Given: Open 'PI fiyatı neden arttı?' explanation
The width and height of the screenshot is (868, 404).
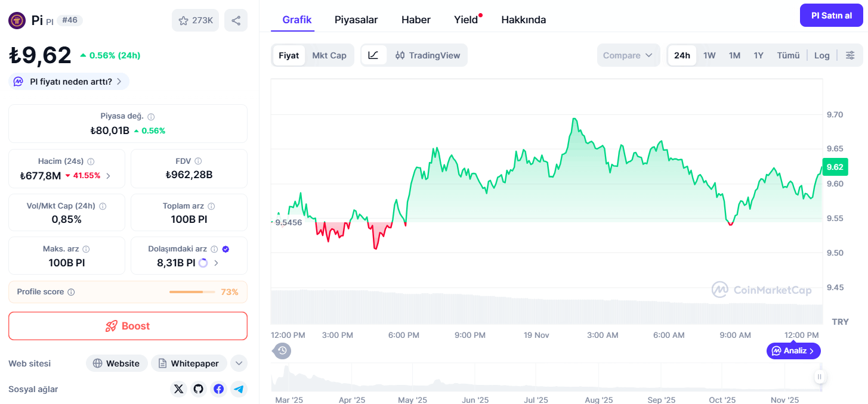Looking at the screenshot, I should pyautogui.click(x=69, y=82).
